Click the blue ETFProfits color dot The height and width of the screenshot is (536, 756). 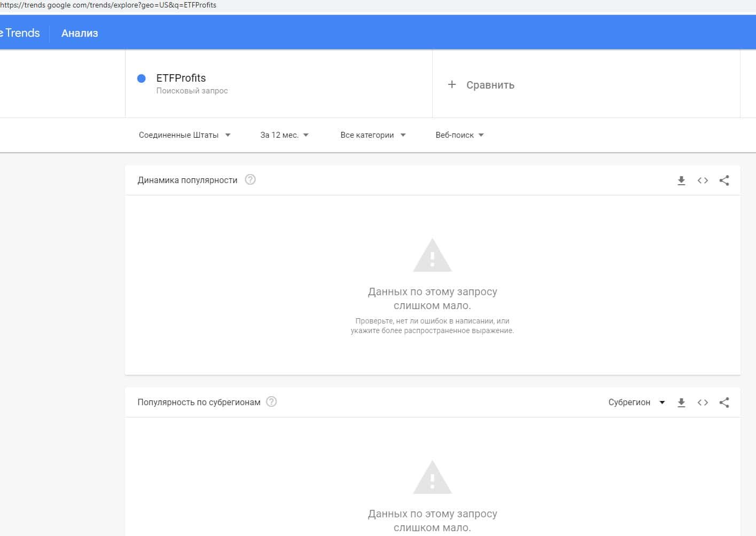pos(142,78)
